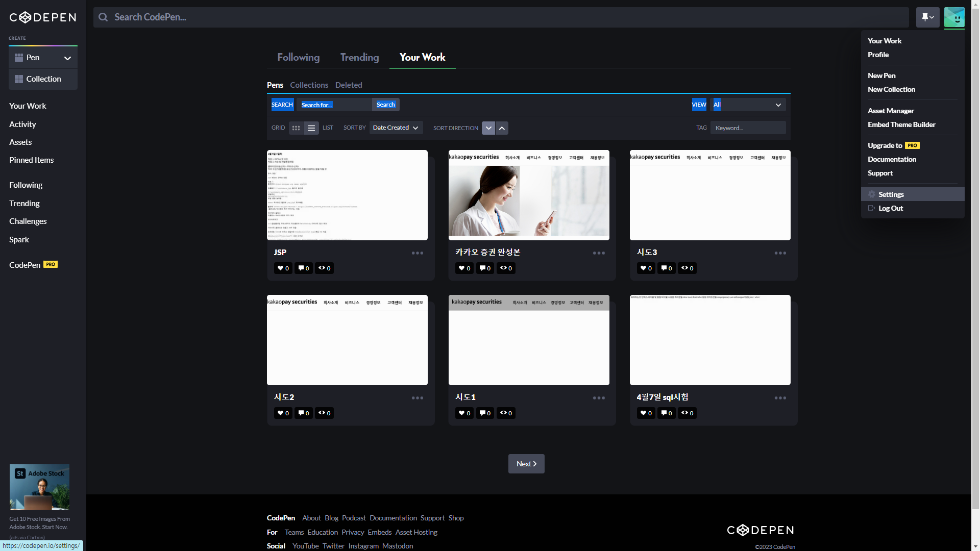Image resolution: width=980 pixels, height=551 pixels.
Task: Open the three-dots menu on the JSP pen
Action: pos(417,253)
